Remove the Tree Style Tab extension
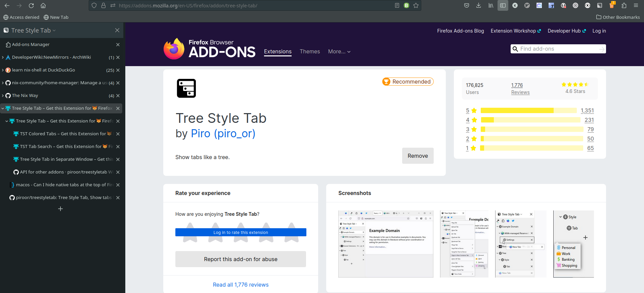This screenshot has width=644, height=293. (418, 156)
